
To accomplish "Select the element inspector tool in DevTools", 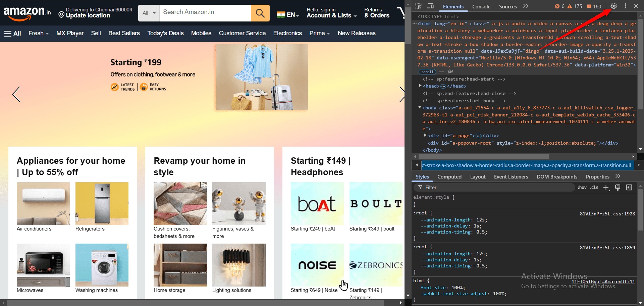I will tap(419, 6).
